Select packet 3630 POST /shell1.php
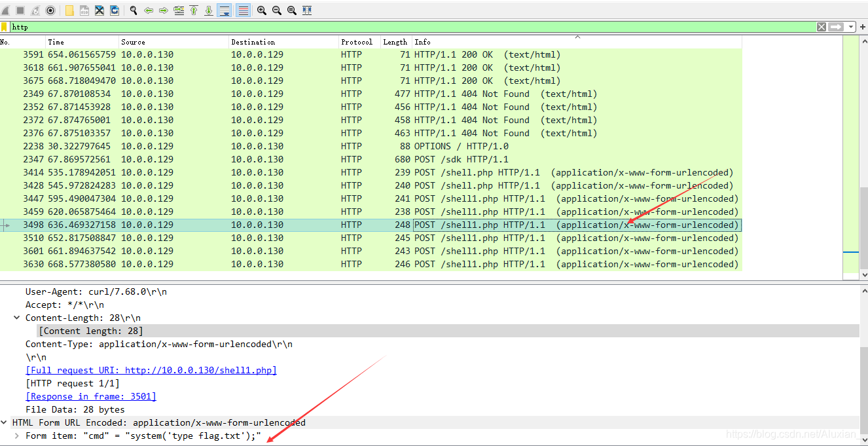 point(371,264)
